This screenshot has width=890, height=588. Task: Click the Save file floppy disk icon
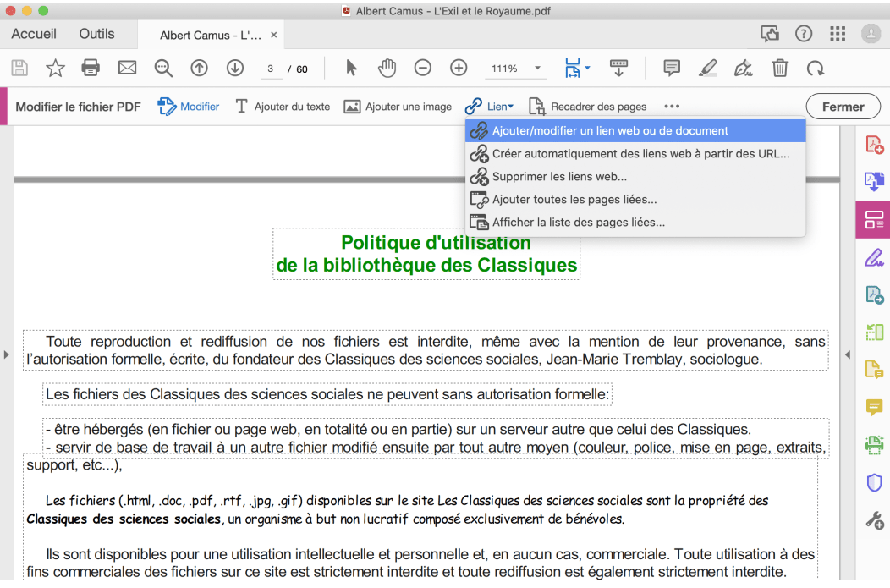tap(19, 69)
